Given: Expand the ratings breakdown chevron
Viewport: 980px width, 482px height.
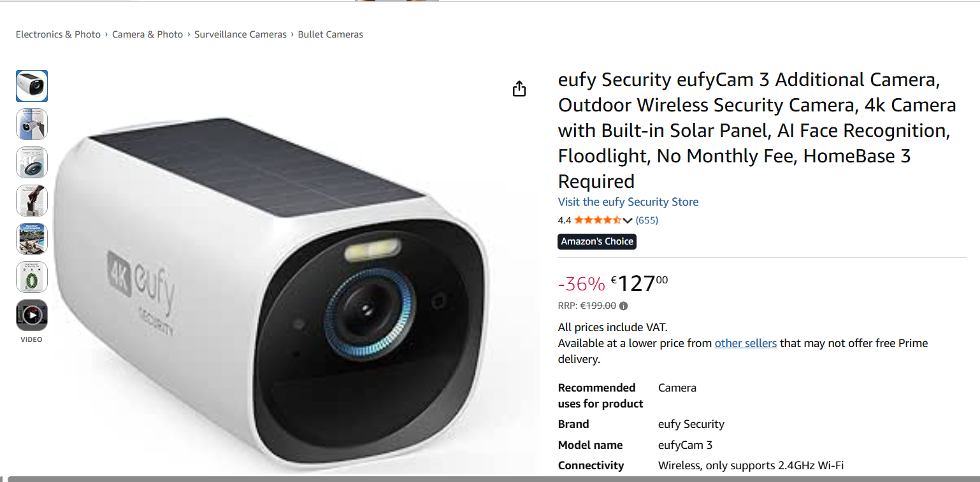Looking at the screenshot, I should pyautogui.click(x=628, y=220).
